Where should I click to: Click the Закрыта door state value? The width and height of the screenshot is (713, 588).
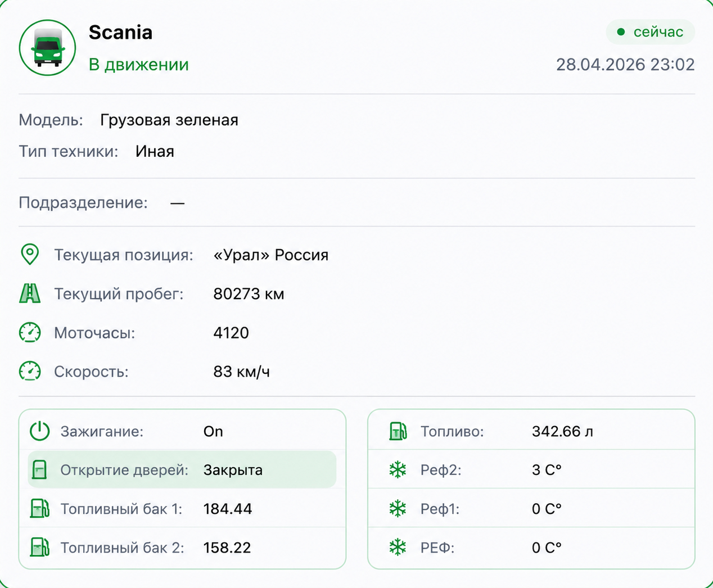pos(233,470)
